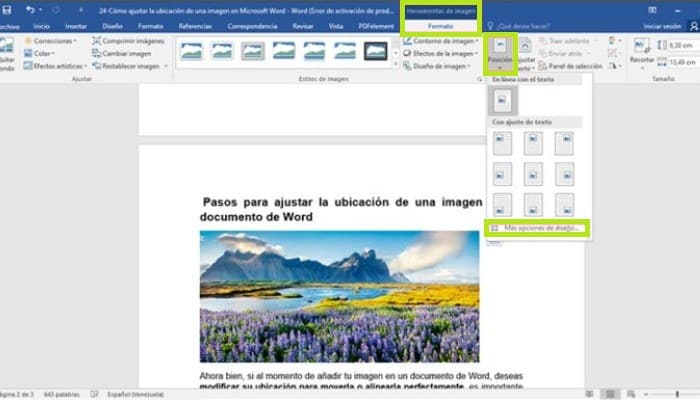
Task: Click the '¿Qué desea hacer?' search box
Action: (523, 26)
